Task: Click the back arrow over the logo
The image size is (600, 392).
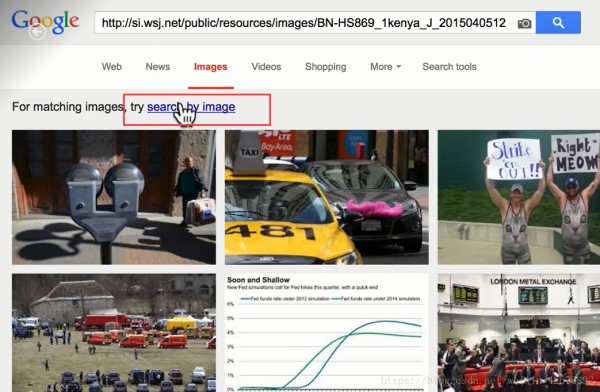Action: click(x=37, y=33)
